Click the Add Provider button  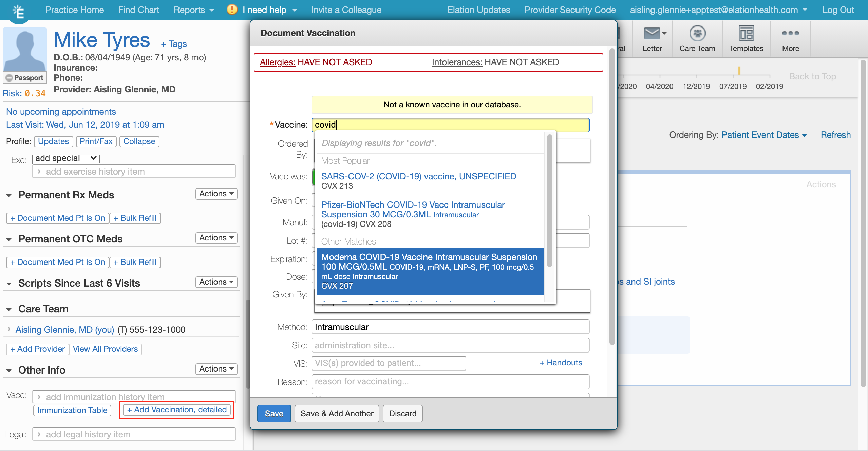38,349
